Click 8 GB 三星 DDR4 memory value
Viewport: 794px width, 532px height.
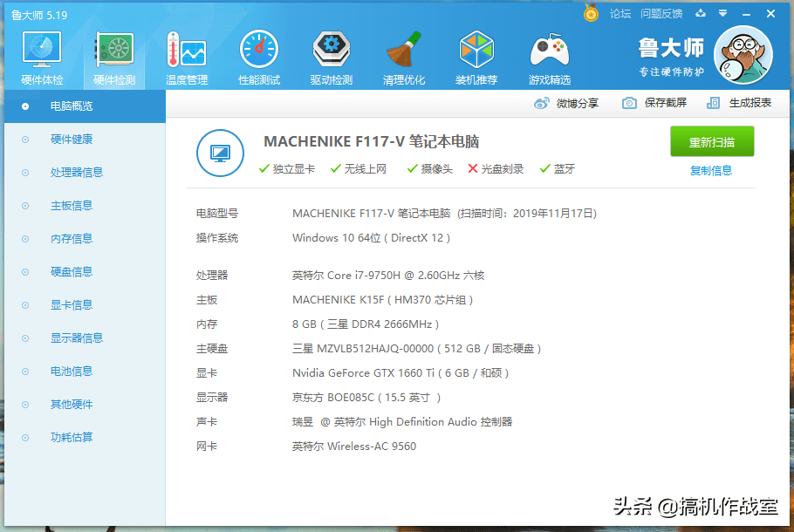tap(366, 324)
